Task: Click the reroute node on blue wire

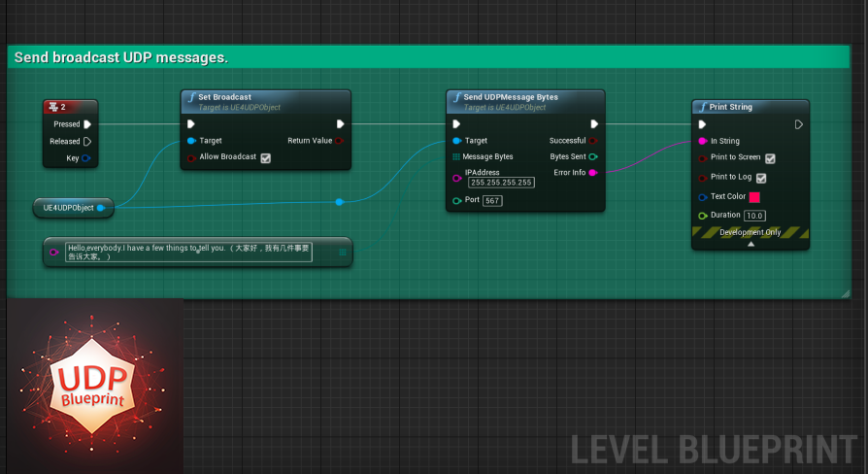Action: (340, 202)
